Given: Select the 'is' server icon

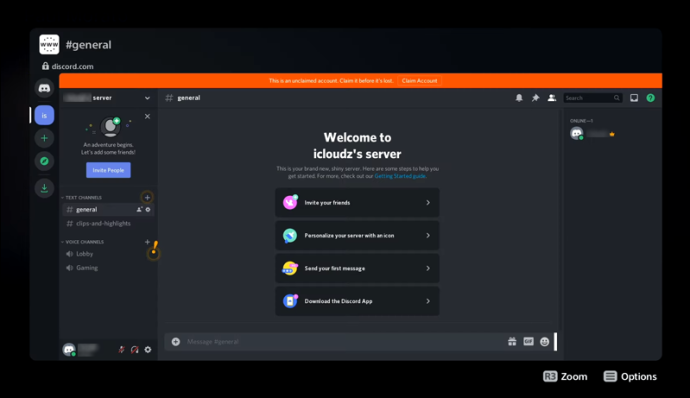Looking at the screenshot, I should click(44, 115).
